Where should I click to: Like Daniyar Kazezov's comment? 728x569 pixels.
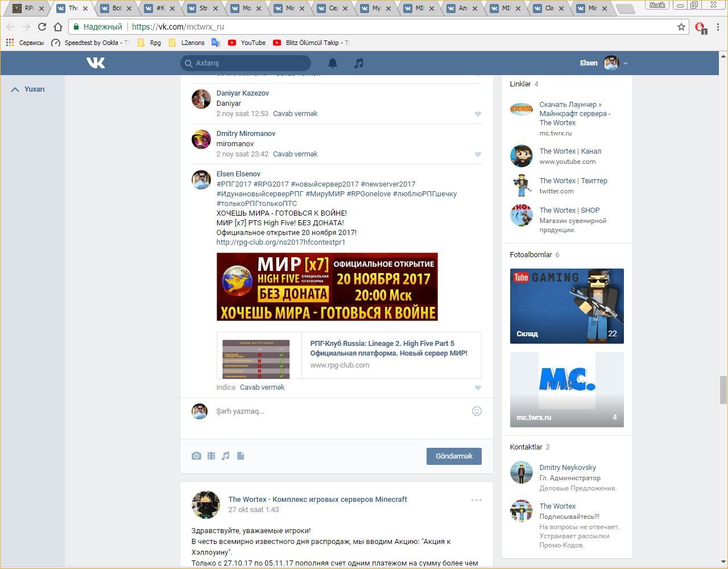pos(478,114)
